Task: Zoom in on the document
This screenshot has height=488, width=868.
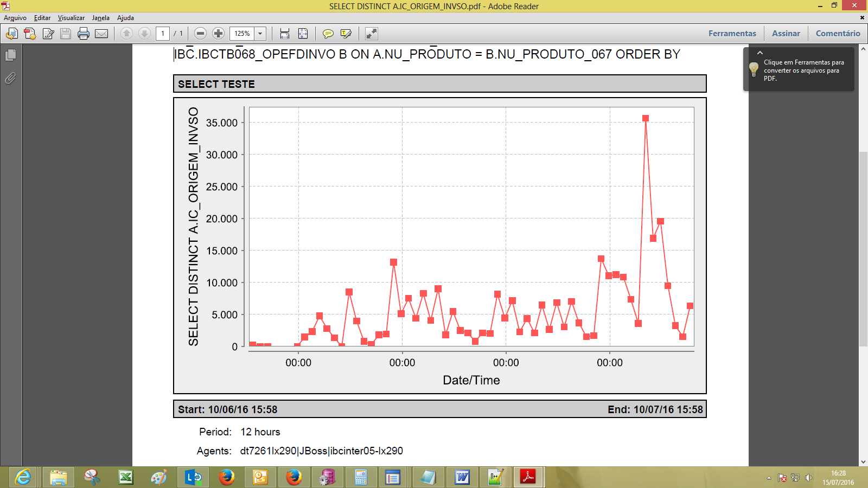Action: [x=218, y=34]
